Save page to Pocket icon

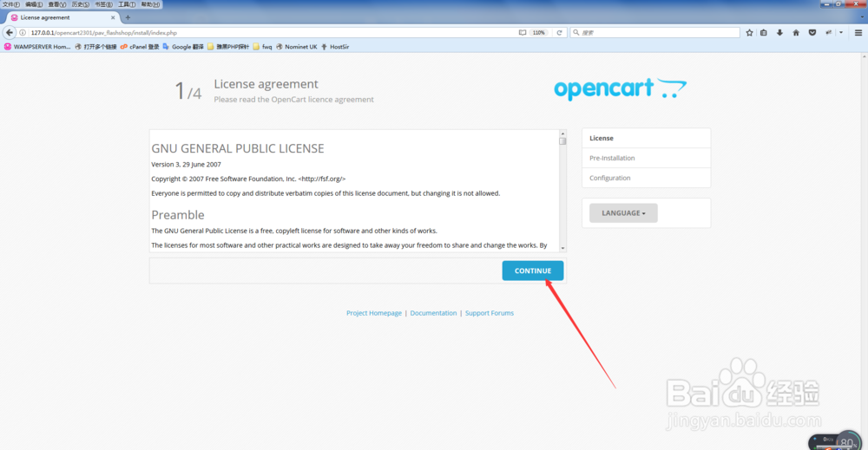pyautogui.click(x=812, y=33)
